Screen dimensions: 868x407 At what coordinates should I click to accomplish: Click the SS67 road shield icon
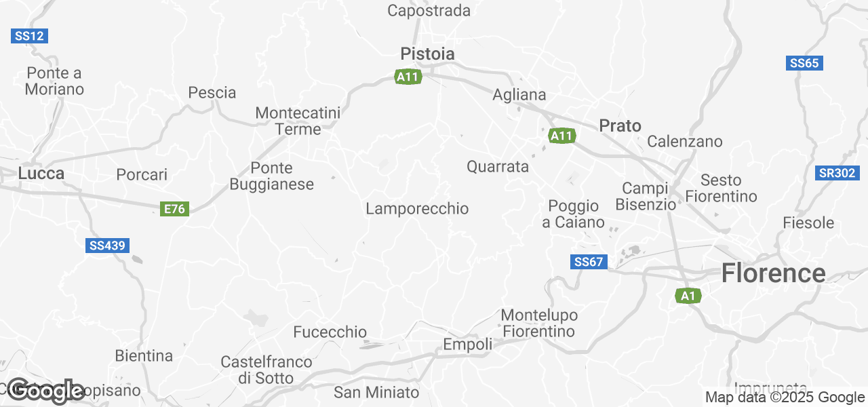pyautogui.click(x=588, y=262)
